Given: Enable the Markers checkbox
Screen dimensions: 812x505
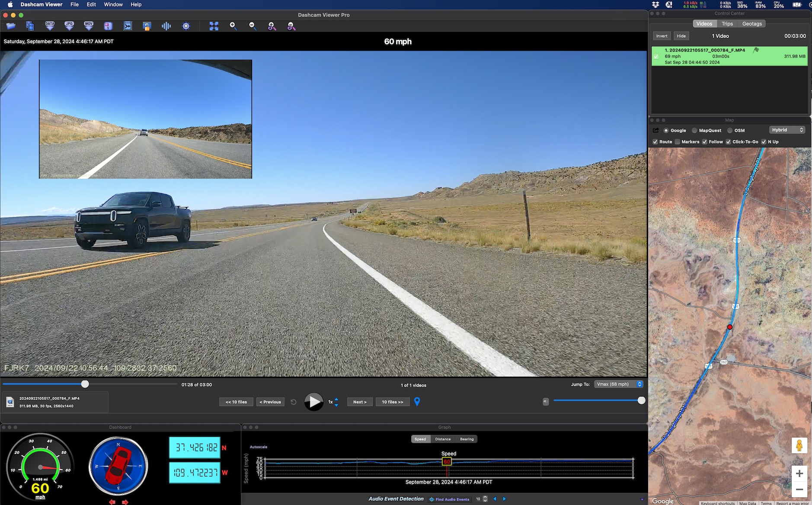Looking at the screenshot, I should pyautogui.click(x=678, y=142).
